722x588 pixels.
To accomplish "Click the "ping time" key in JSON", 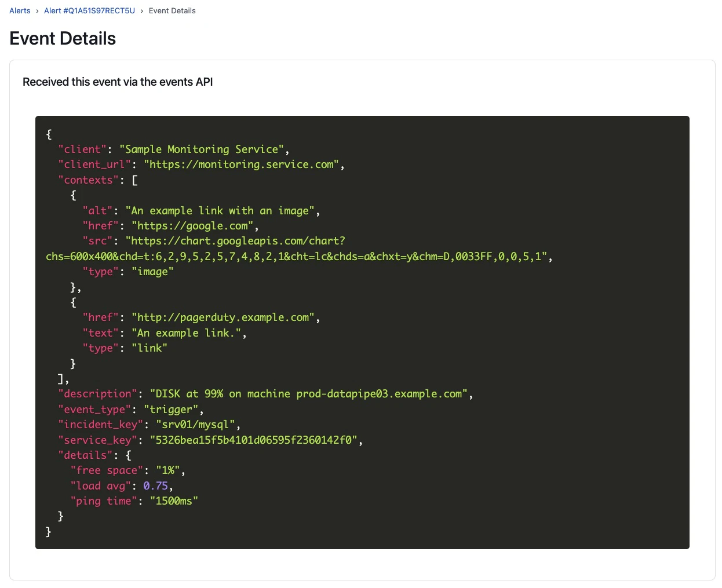I will coord(104,501).
